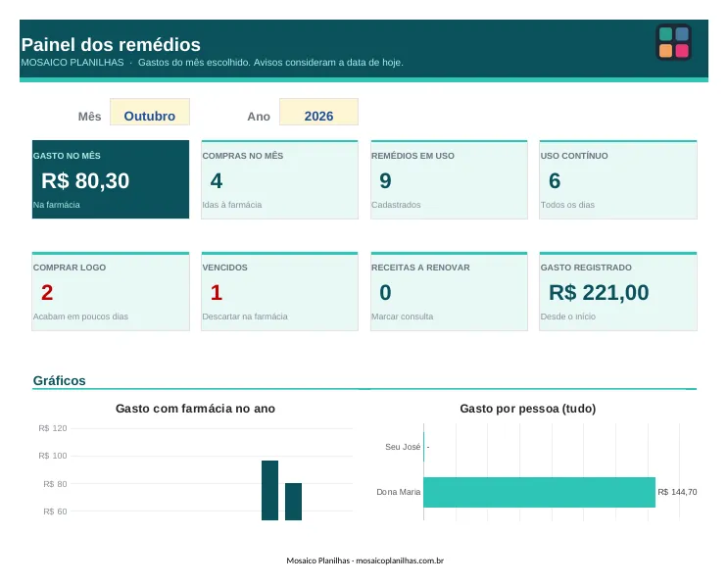Click the R$ 80 axis label

click(55, 484)
